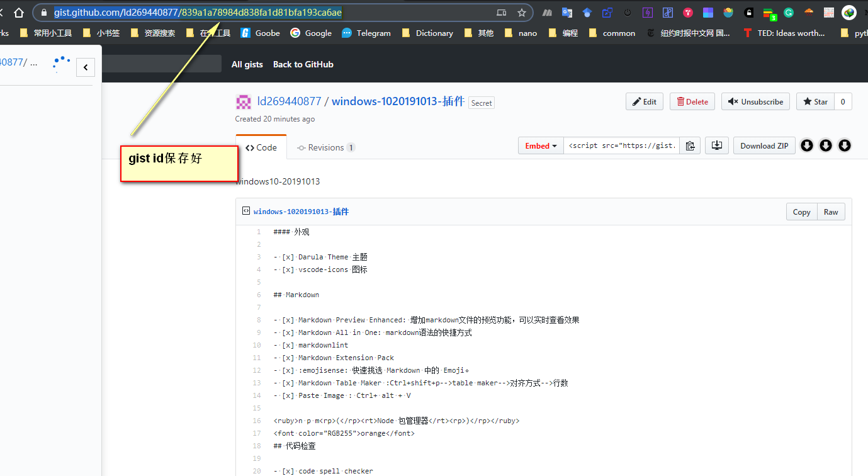Viewport: 868px width, 476px height.
Task: Open All gists in header
Action: point(247,64)
